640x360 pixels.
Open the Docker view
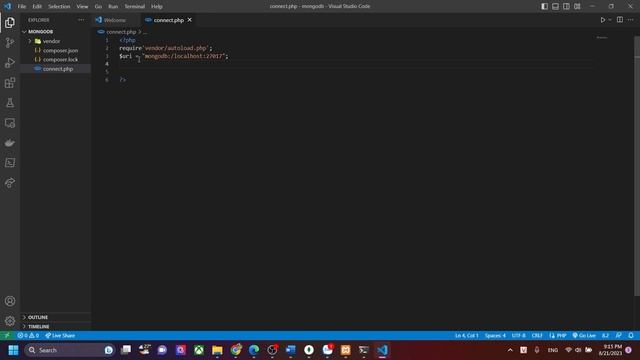click(x=10, y=143)
